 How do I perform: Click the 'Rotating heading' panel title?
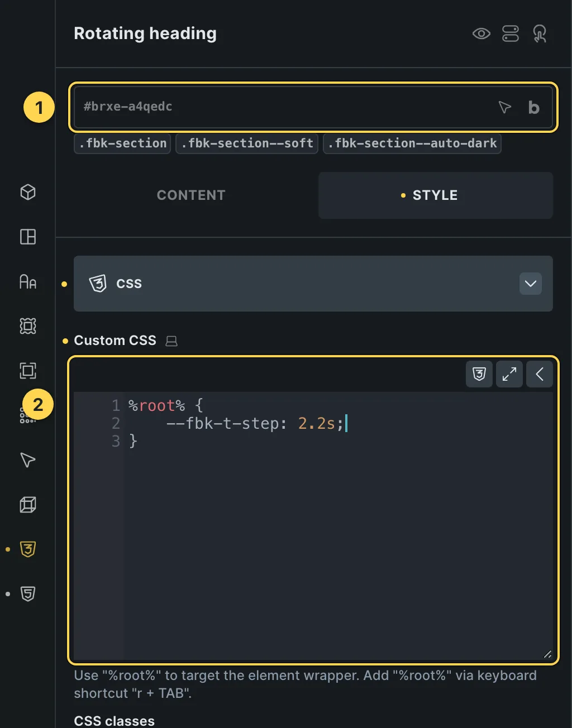[x=145, y=33]
